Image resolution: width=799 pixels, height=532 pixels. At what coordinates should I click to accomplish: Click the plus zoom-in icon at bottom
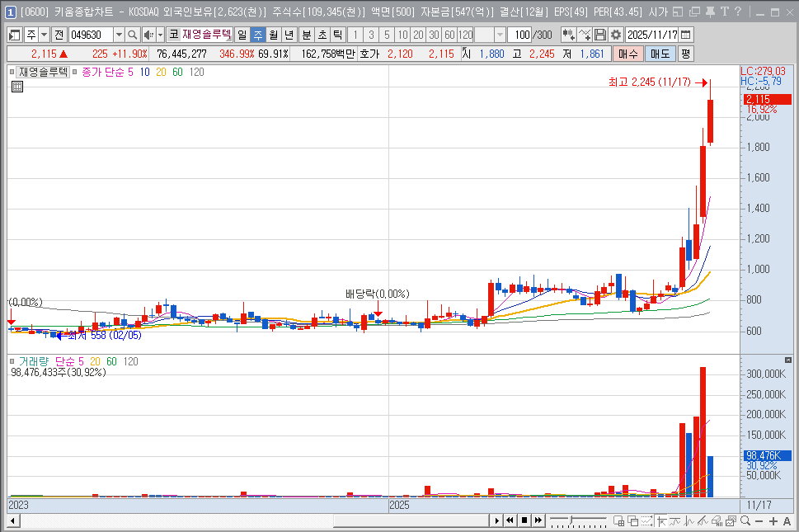click(x=773, y=520)
